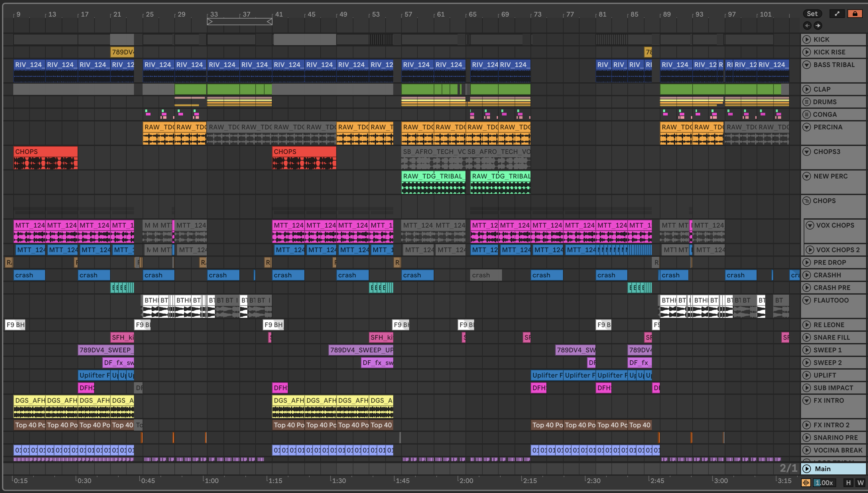This screenshot has width=868, height=493.
Task: Unfold the DRUMS group track icon
Action: pyautogui.click(x=807, y=102)
